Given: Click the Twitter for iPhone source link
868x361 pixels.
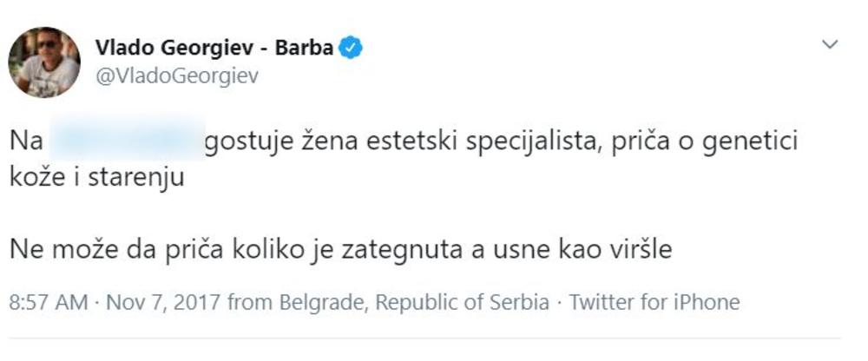Looking at the screenshot, I should 655,303.
